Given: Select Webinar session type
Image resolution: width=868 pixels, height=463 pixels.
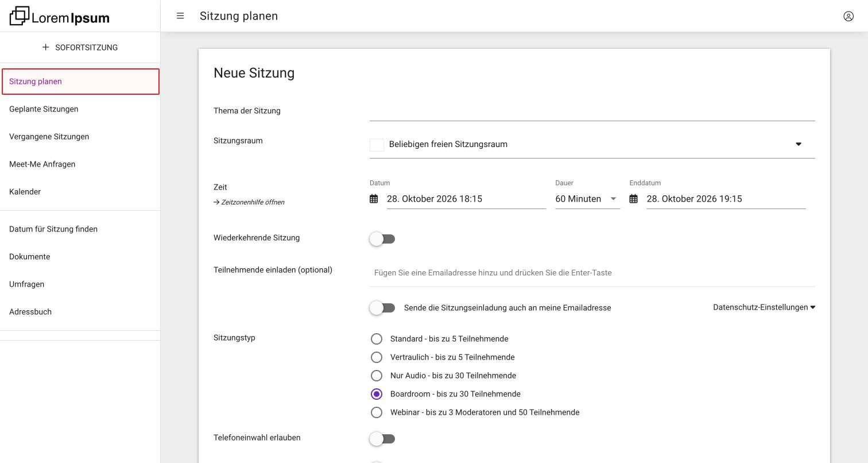Looking at the screenshot, I should (x=377, y=412).
